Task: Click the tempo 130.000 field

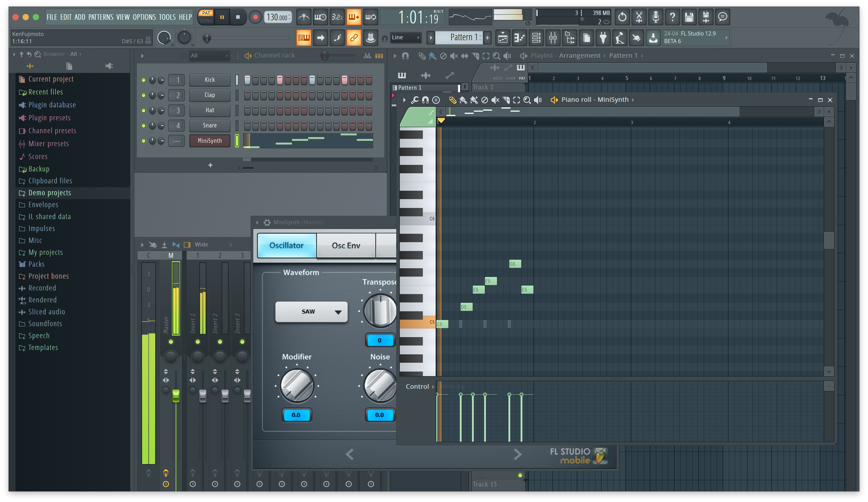Action: click(278, 17)
